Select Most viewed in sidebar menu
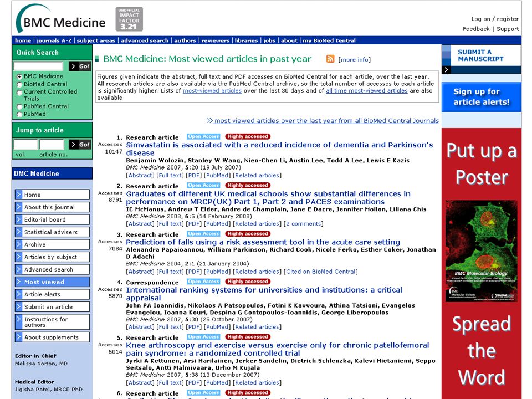The height and width of the screenshot is (399, 532). pyautogui.click(x=52, y=282)
